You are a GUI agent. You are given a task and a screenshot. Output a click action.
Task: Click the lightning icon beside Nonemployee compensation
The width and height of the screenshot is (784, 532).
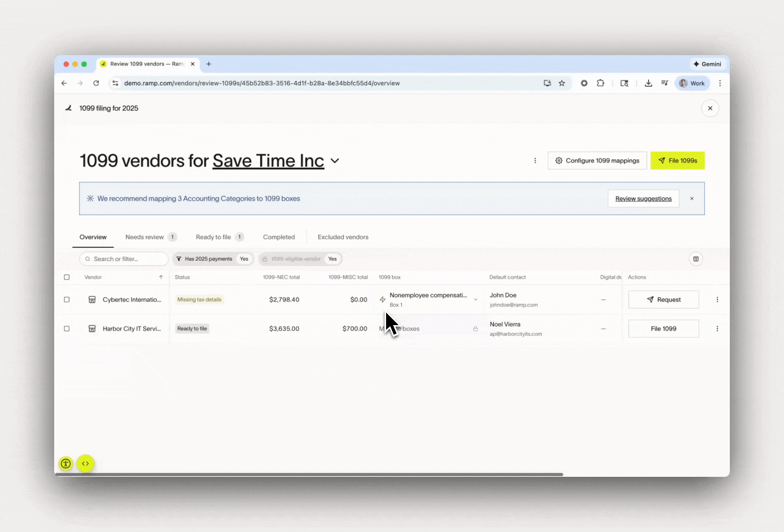tap(382, 299)
